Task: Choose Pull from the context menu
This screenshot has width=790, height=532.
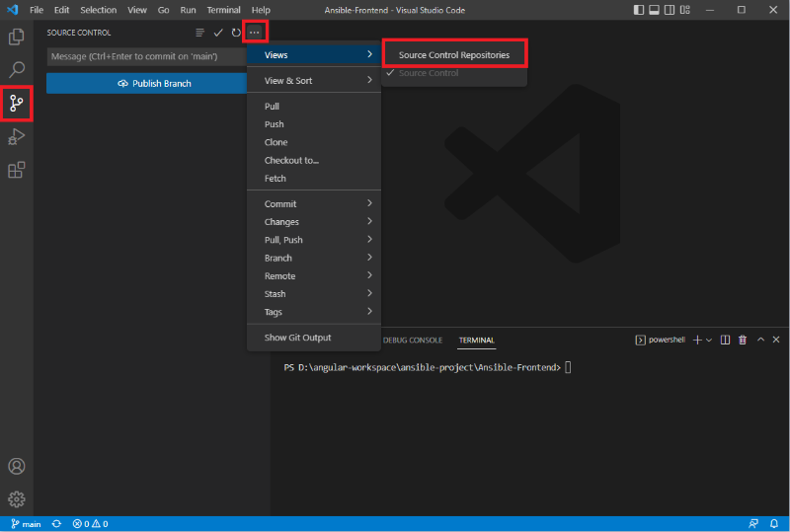Action: tap(314, 107)
